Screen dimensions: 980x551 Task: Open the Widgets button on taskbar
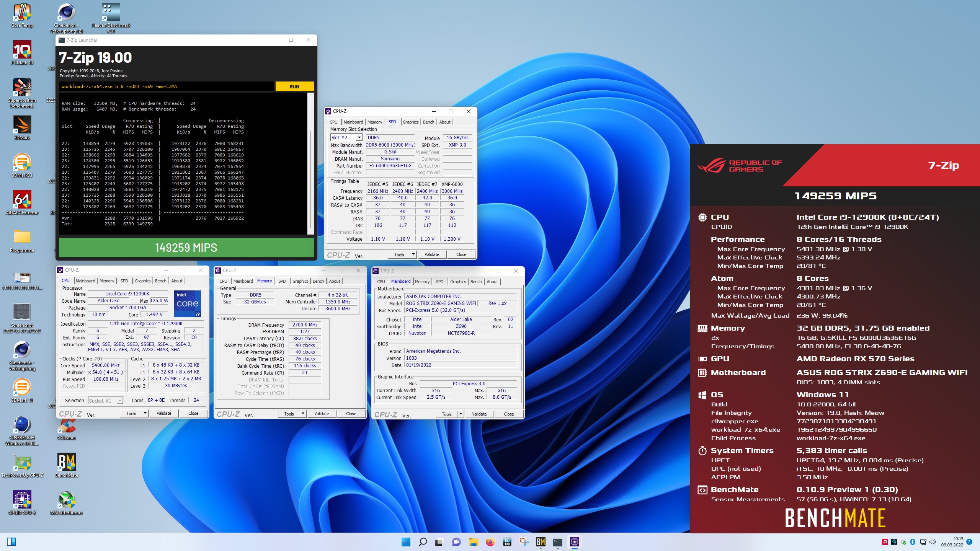[11, 542]
